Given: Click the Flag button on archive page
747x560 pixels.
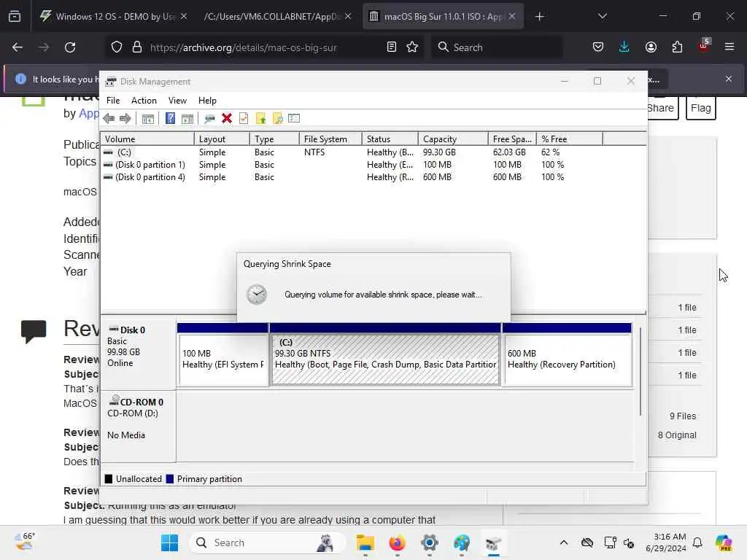Looking at the screenshot, I should (701, 108).
